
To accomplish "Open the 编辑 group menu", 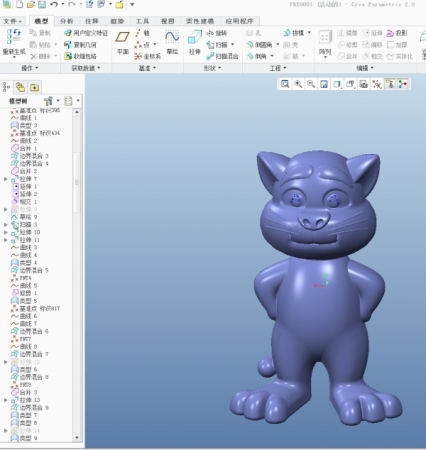I will [x=365, y=68].
